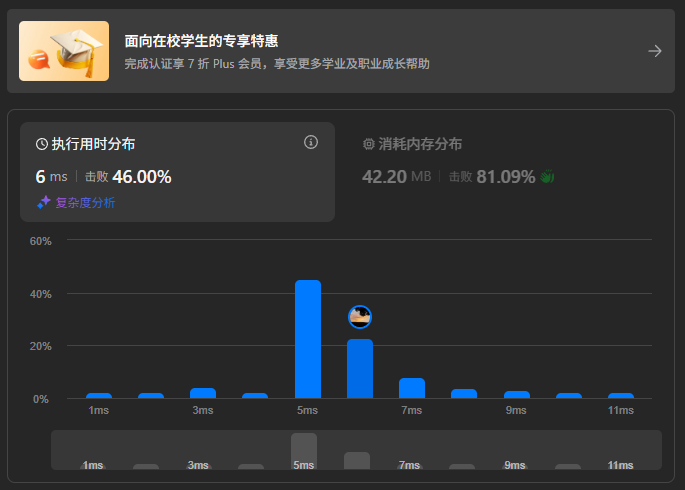Image resolution: width=685 pixels, height=490 pixels.
Task: Click the 40% y-axis label
Action: click(x=41, y=294)
